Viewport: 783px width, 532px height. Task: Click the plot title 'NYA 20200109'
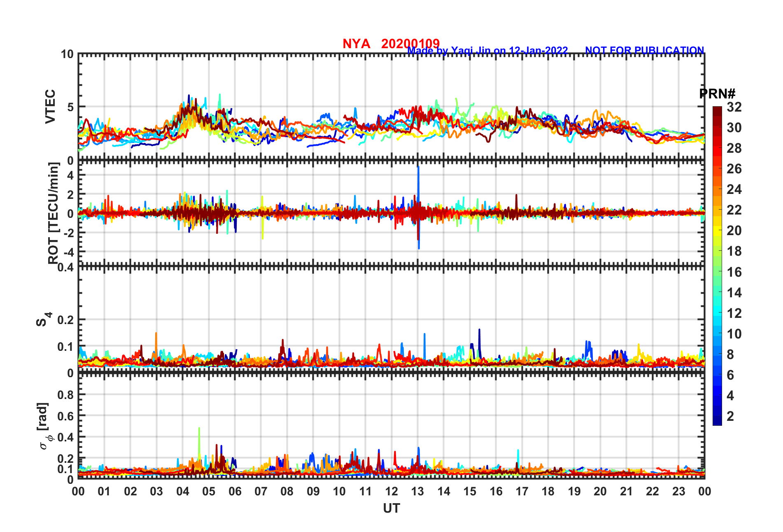click(x=391, y=44)
